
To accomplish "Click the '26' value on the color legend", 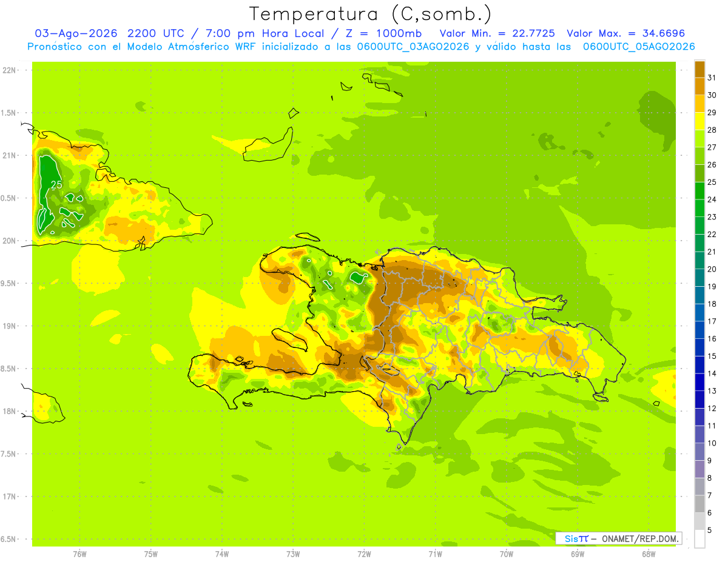I will [712, 164].
